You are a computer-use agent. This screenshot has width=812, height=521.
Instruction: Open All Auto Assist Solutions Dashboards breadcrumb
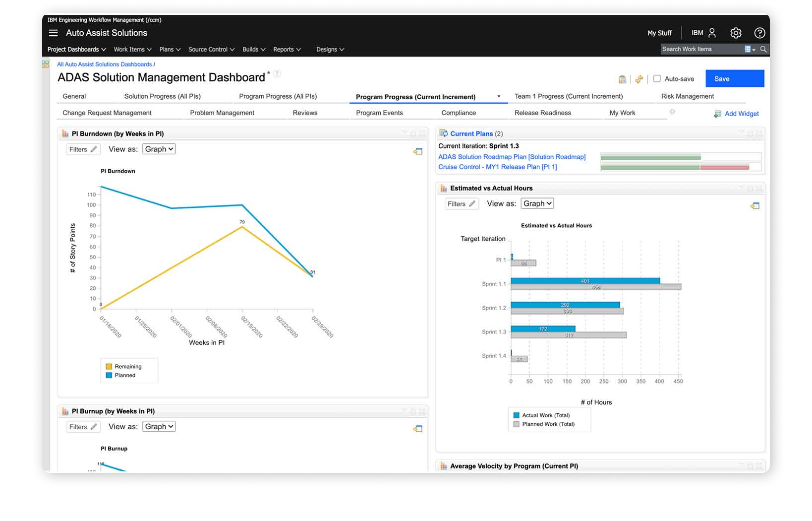(x=104, y=64)
